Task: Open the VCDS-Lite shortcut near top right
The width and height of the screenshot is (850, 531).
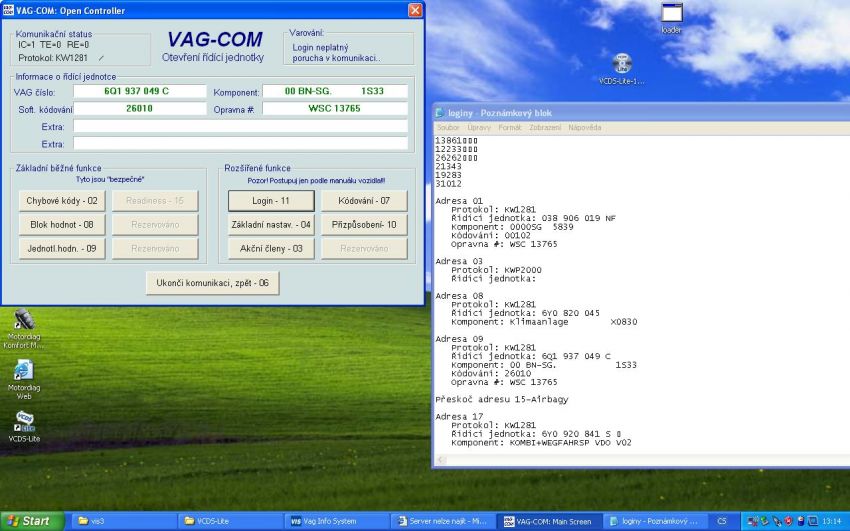Action: (621, 66)
